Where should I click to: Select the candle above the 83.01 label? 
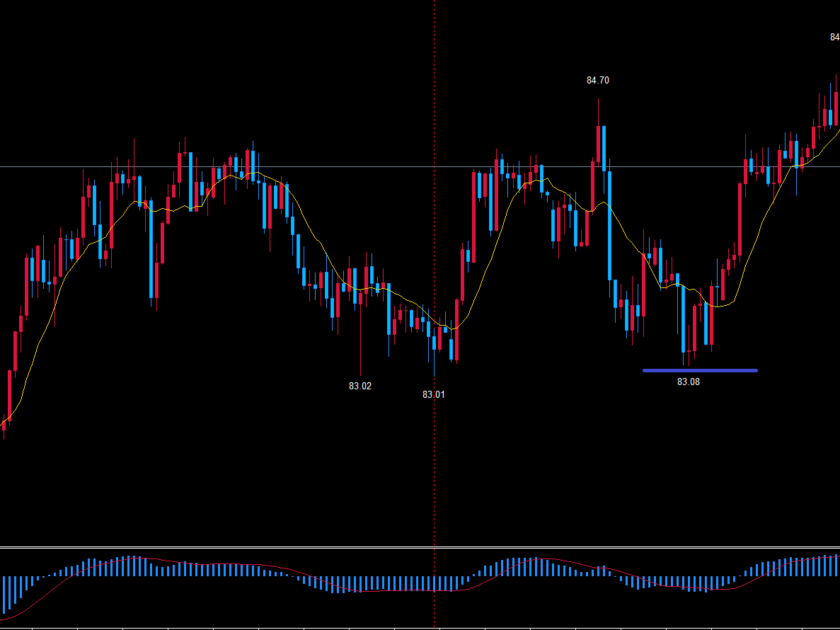point(434,340)
